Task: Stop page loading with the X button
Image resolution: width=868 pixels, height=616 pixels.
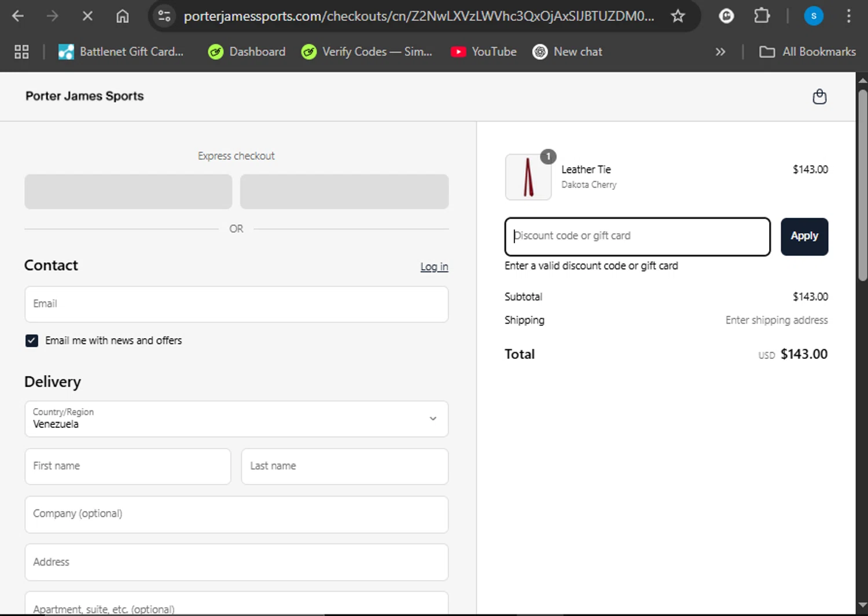Action: 87,16
